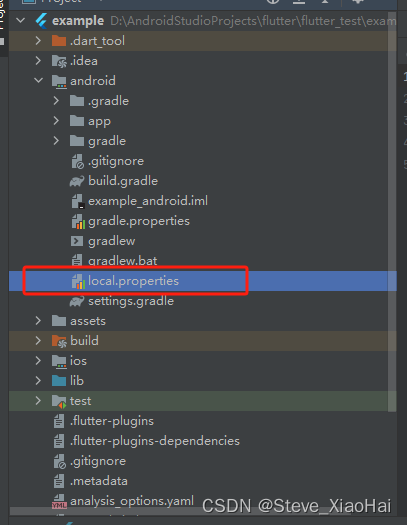Click the Gradle elephant icon for build.gradle
Screen dimensions: 407x525
pyautogui.click(x=77, y=181)
